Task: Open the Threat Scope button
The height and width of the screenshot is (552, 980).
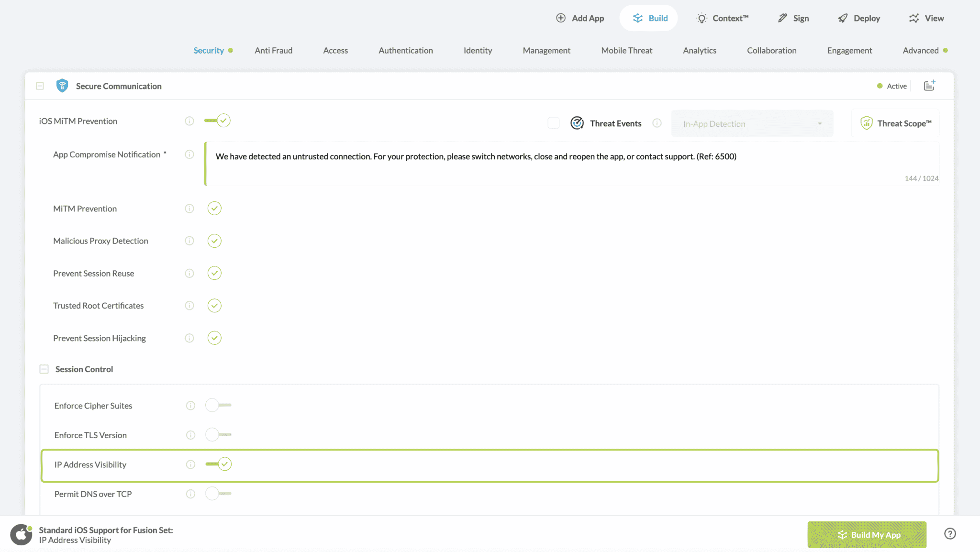Action: [x=895, y=123]
